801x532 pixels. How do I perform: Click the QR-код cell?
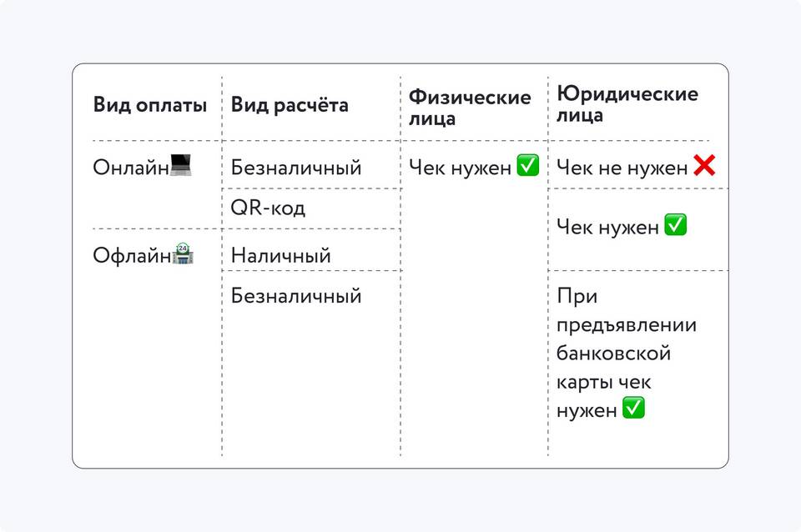(x=268, y=208)
